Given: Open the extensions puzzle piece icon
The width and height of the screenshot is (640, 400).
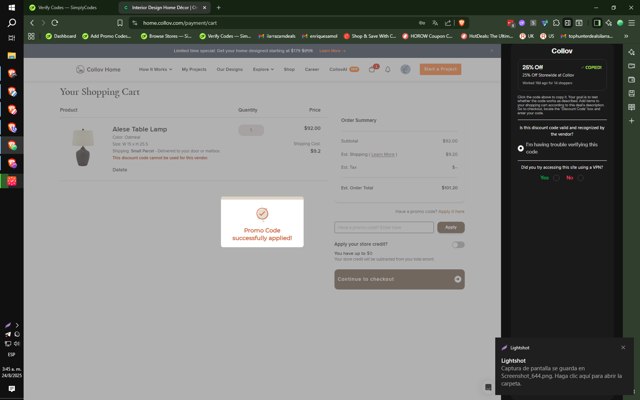Looking at the screenshot, I should [x=556, y=23].
